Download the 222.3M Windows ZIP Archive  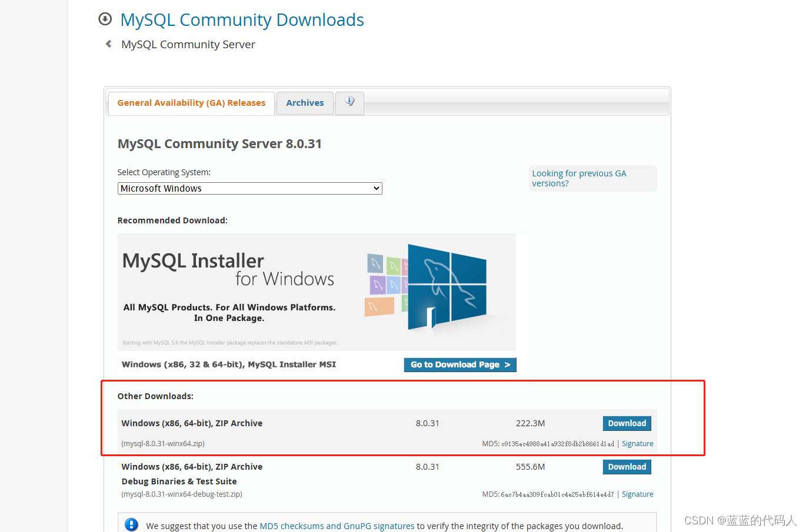pos(627,423)
